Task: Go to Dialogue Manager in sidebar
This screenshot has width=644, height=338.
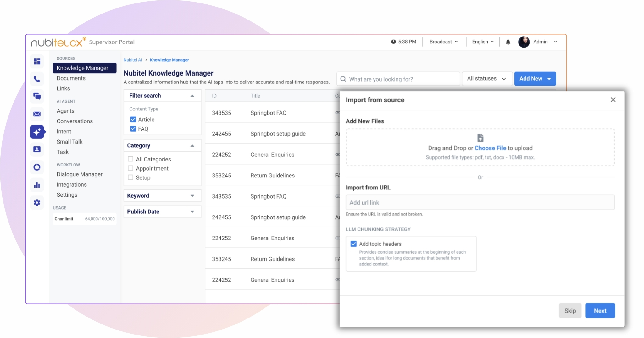Action: 80,174
